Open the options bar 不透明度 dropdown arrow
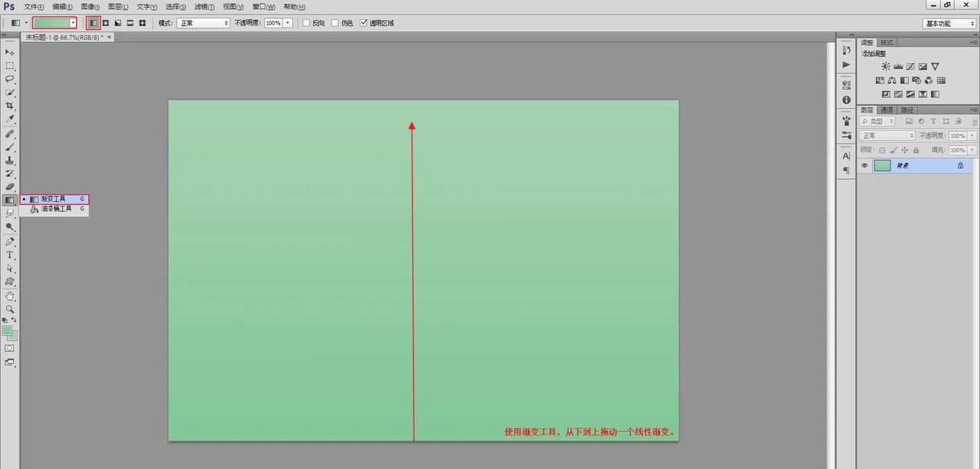980x469 pixels. point(288,23)
